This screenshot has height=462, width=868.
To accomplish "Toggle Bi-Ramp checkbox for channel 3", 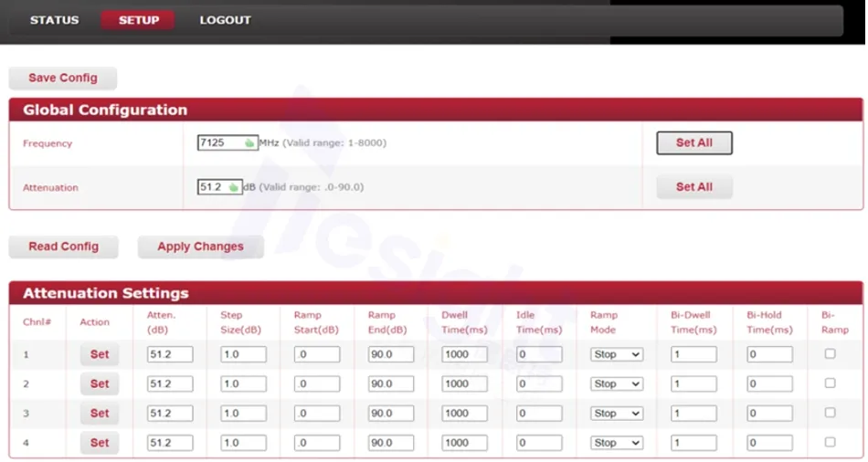I will (x=830, y=413).
